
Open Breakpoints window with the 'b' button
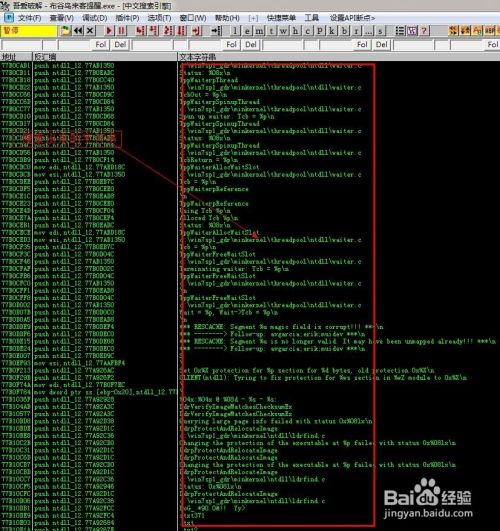click(344, 31)
